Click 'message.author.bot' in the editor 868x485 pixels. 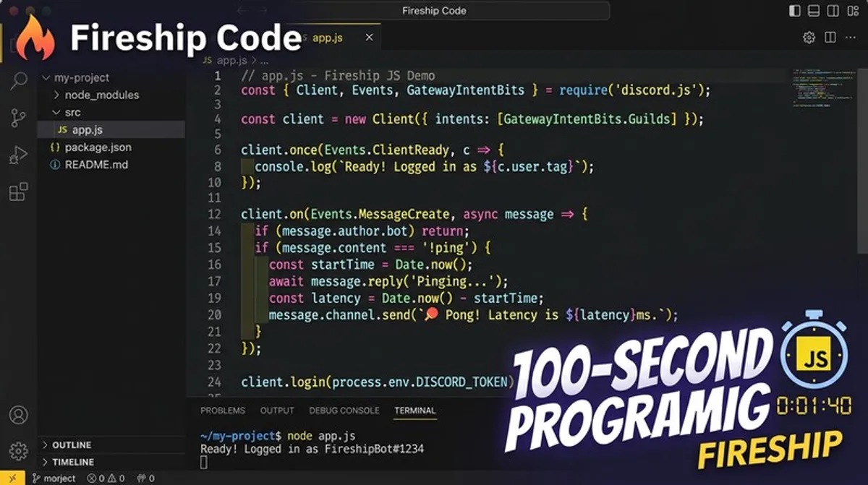tap(344, 231)
